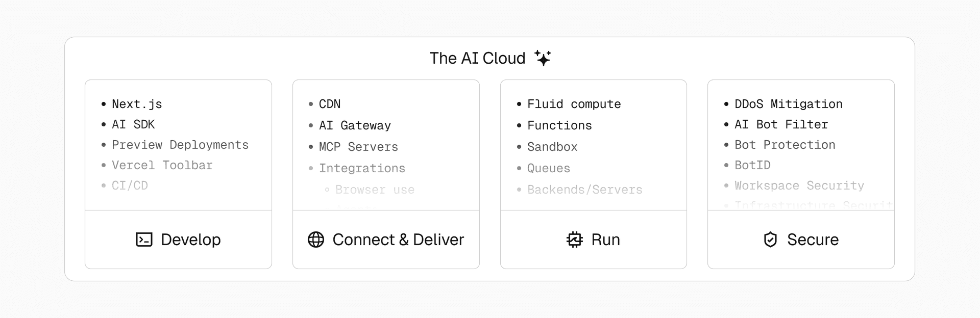980x318 pixels.
Task: Select the Sandbox list item
Action: (552, 147)
